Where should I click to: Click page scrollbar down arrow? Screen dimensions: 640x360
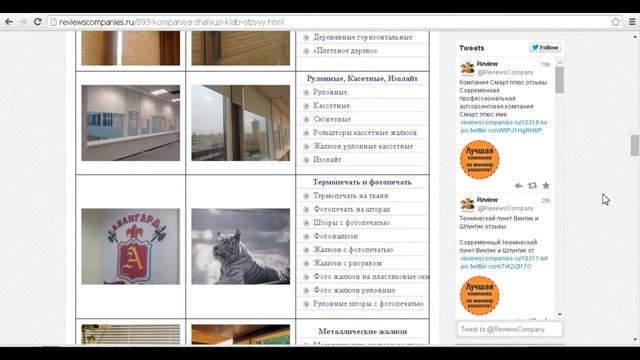tap(634, 340)
